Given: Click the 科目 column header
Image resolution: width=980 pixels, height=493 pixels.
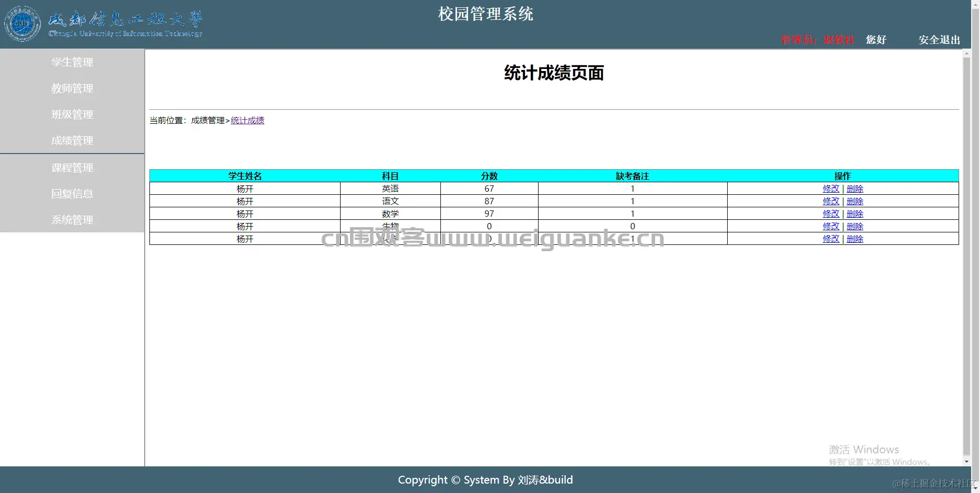Looking at the screenshot, I should (x=390, y=176).
